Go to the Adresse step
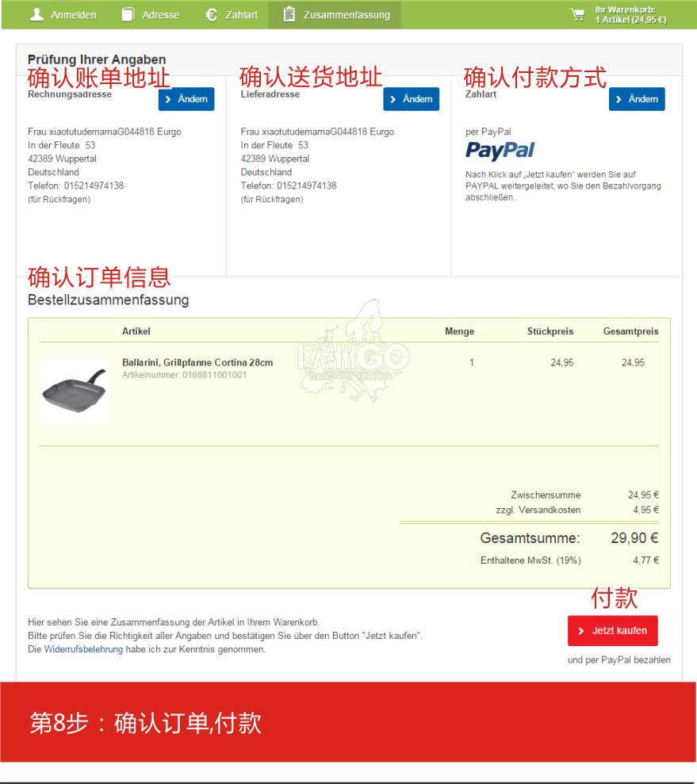The image size is (697, 784). click(151, 14)
